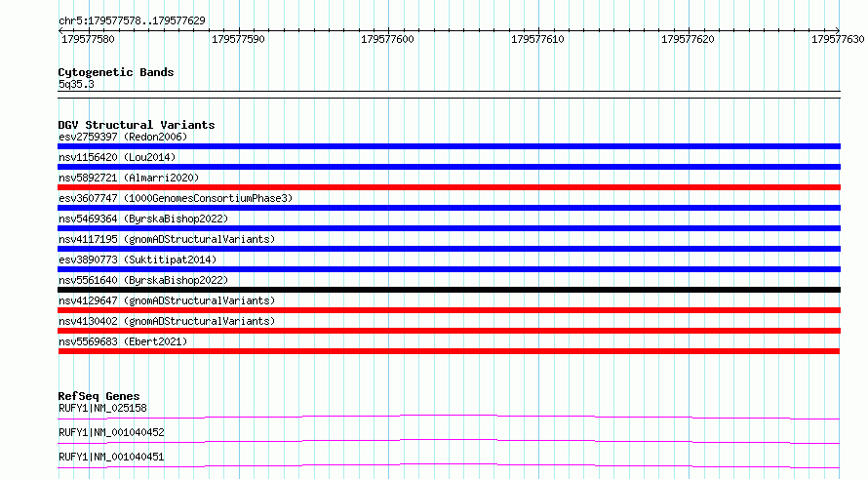Click the red bar under nsv5892721
868x479 pixels.
[449, 187]
